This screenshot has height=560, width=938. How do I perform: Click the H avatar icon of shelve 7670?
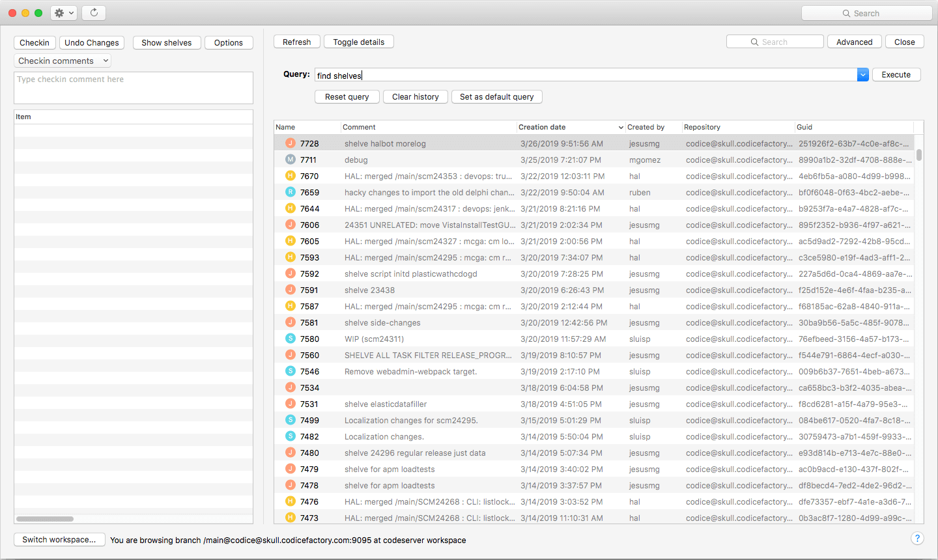click(291, 176)
